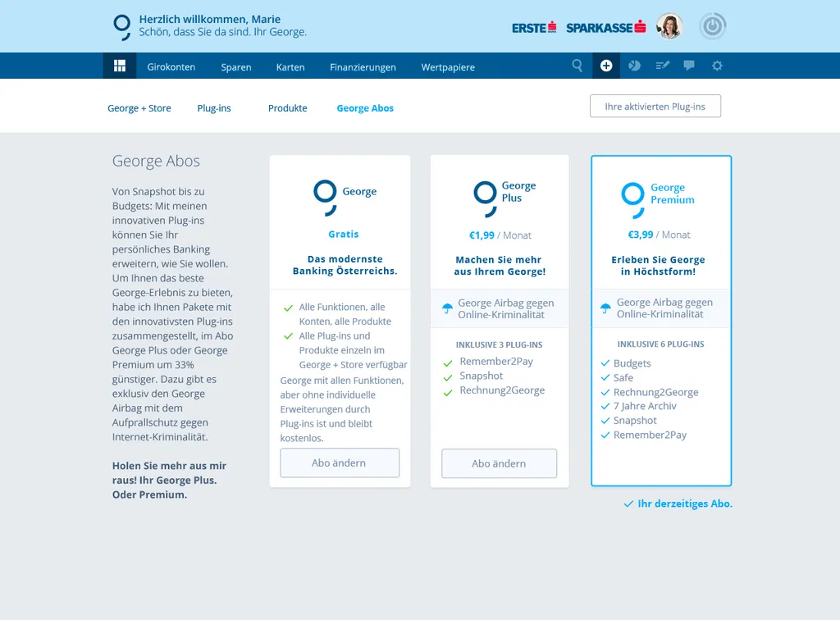Click checkmark beside Safe in Premium
The width and height of the screenshot is (840, 620).
coord(605,377)
